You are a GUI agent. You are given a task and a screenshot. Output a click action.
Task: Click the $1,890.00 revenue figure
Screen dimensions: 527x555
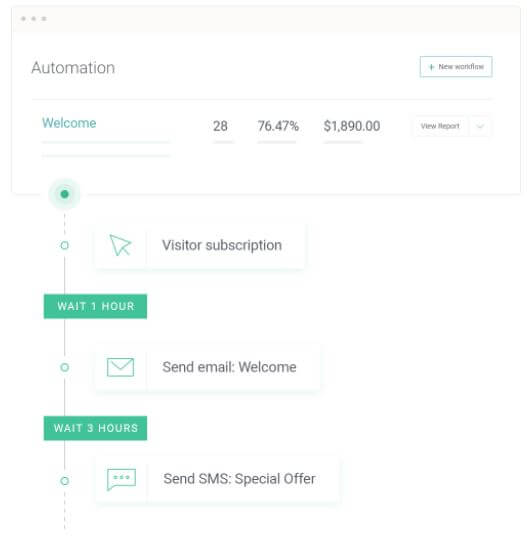coord(352,126)
